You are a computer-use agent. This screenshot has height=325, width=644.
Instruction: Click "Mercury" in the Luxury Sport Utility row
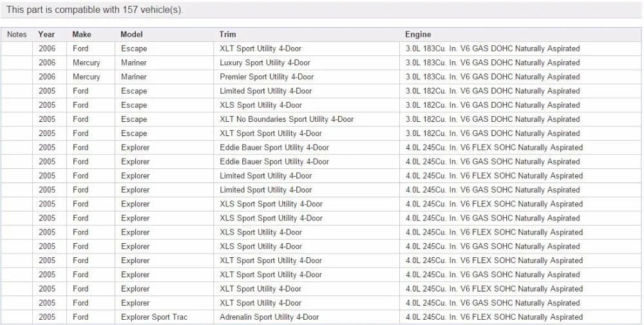click(x=86, y=63)
